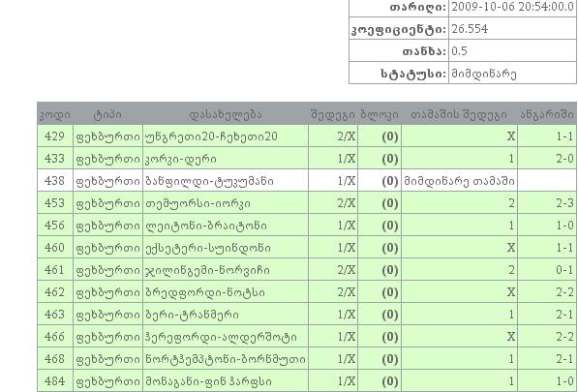
Task: Click the score 0-1 for code 461
Action: [564, 270]
